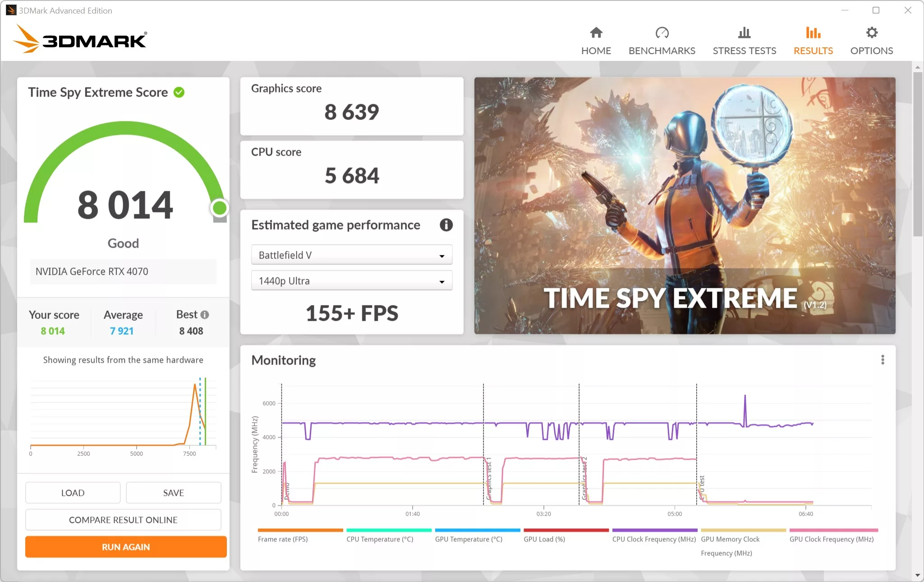The width and height of the screenshot is (924, 582).
Task: Toggle the GPU Load legend
Action: click(543, 539)
